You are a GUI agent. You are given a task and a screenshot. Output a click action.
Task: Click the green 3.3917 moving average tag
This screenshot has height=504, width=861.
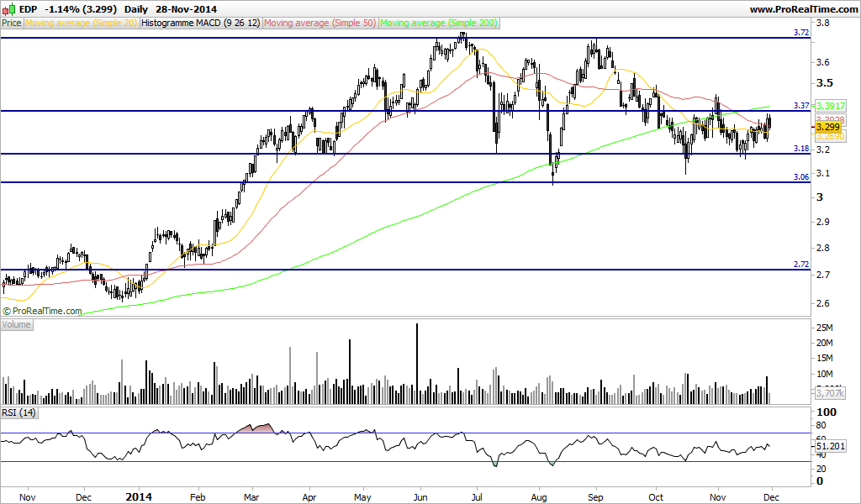coord(830,106)
